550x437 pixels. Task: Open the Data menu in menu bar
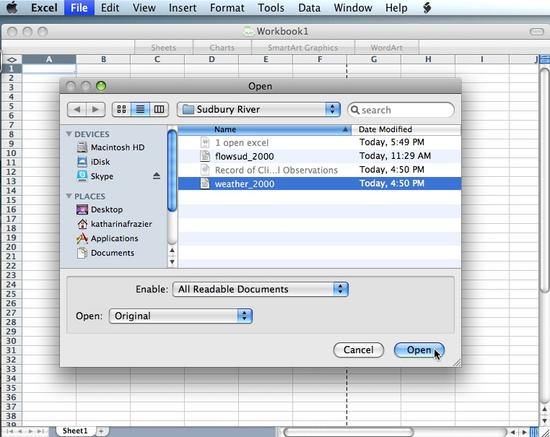click(309, 8)
